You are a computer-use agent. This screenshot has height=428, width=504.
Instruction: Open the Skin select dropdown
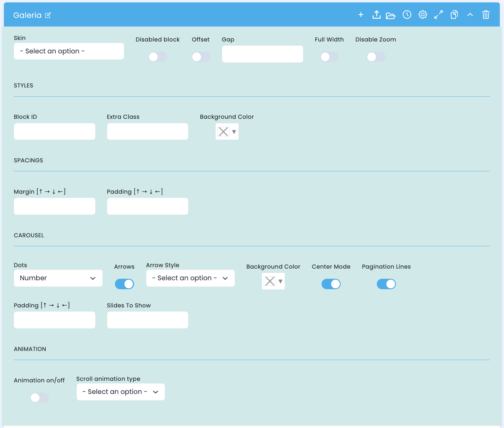[x=69, y=51]
